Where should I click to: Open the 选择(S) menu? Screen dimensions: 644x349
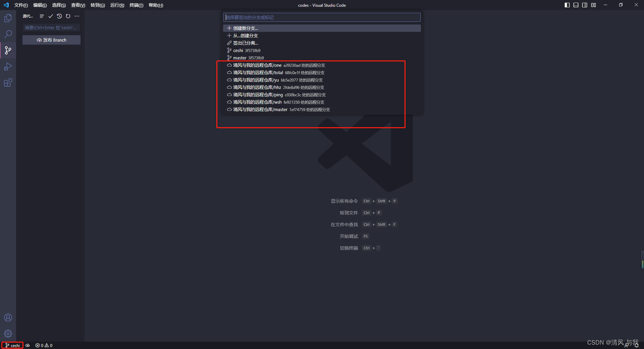pos(59,5)
